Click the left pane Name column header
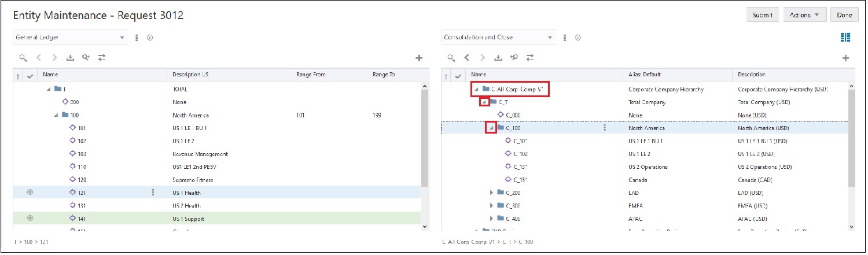 pos(103,75)
